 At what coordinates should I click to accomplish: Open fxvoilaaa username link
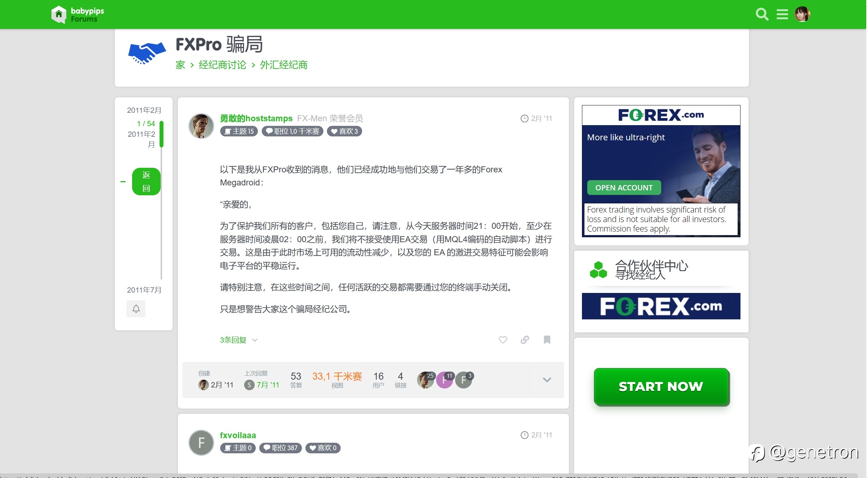click(x=238, y=435)
